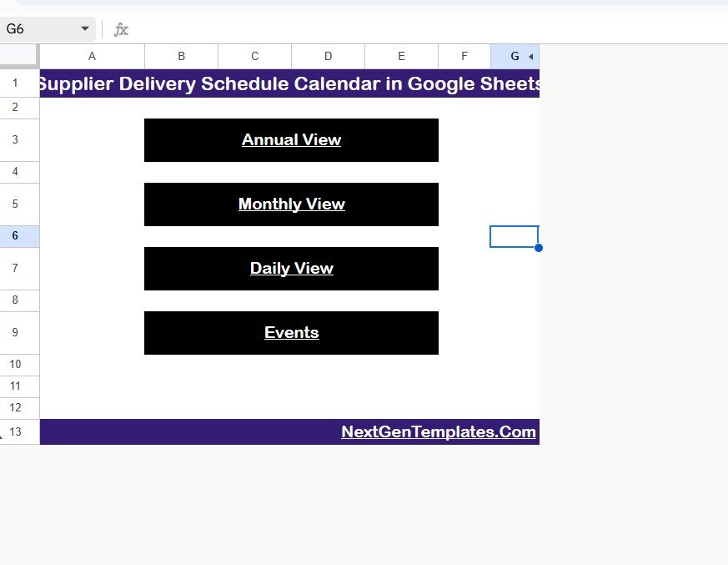Click inside the formula bar
Image resolution: width=728 pixels, height=565 pixels.
[x=417, y=30]
